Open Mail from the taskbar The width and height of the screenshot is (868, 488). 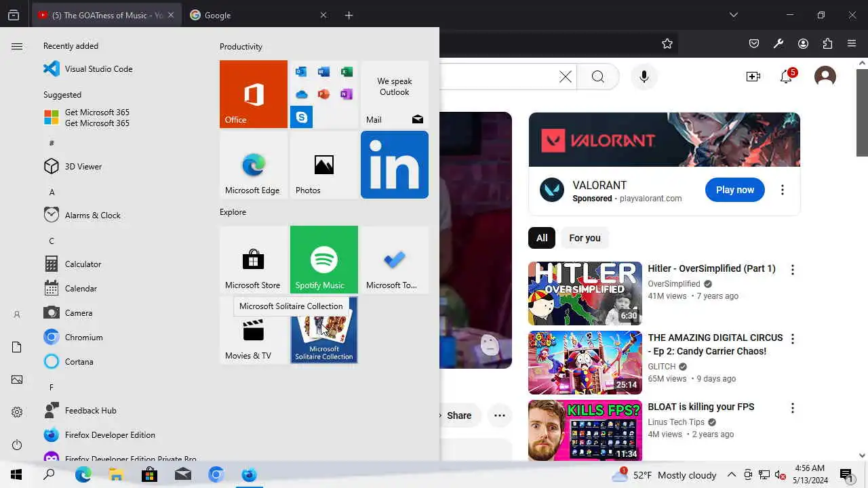point(182,474)
